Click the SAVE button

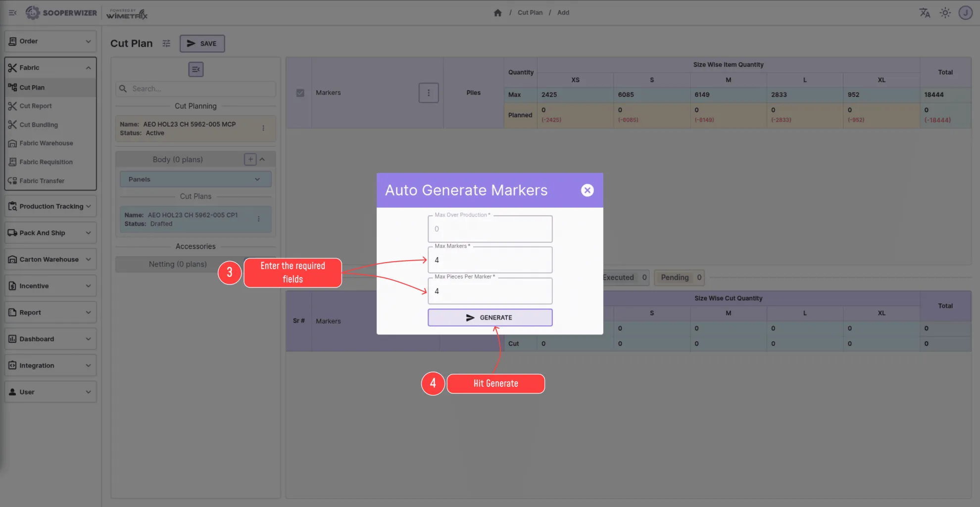pyautogui.click(x=202, y=44)
